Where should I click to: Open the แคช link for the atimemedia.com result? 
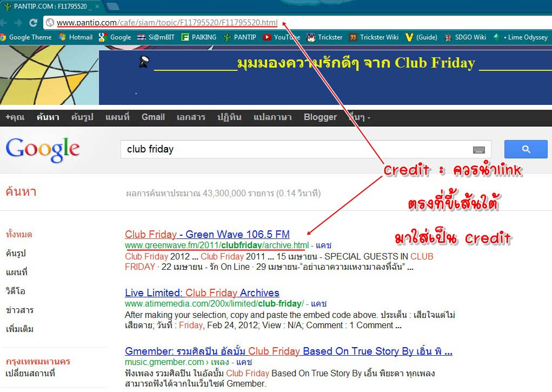(319, 304)
